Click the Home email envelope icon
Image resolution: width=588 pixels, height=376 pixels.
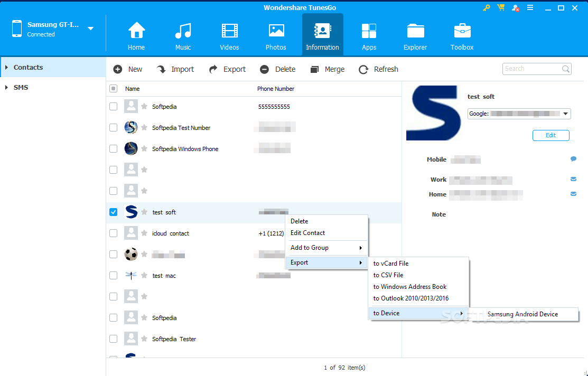tap(573, 194)
